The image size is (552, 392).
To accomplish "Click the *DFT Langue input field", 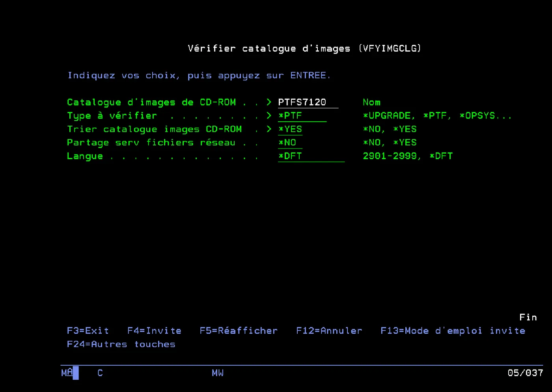I will pos(311,156).
